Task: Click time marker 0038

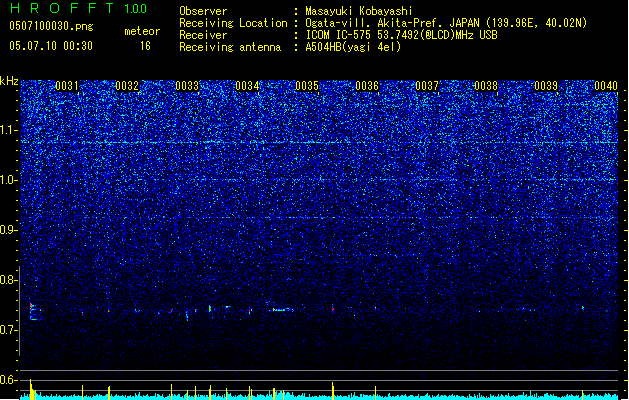Action: tap(486, 86)
